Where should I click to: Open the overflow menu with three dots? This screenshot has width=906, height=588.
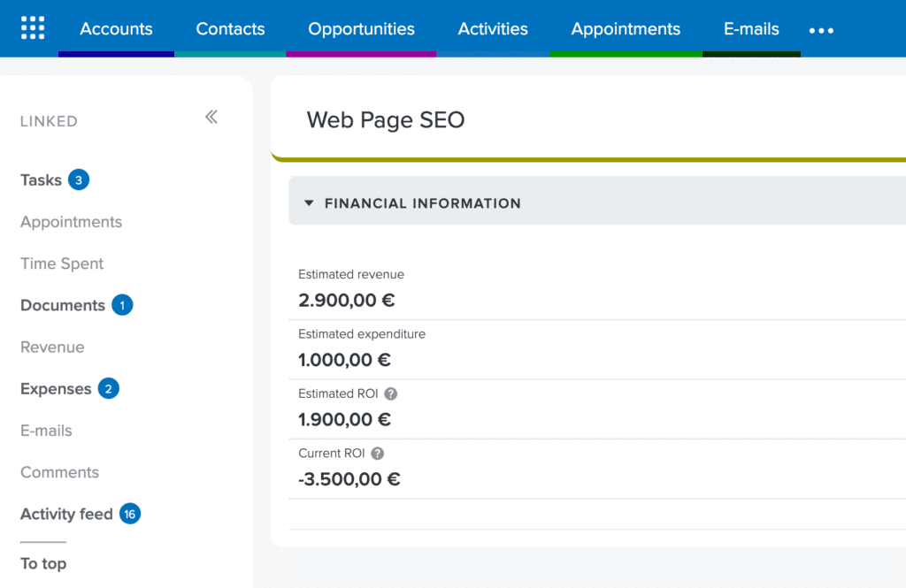(x=821, y=30)
